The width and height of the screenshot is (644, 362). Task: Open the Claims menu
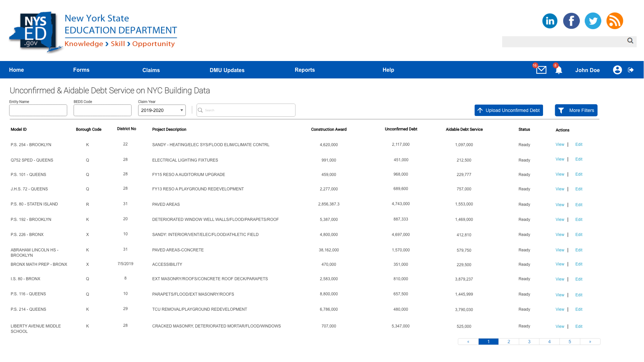click(151, 70)
